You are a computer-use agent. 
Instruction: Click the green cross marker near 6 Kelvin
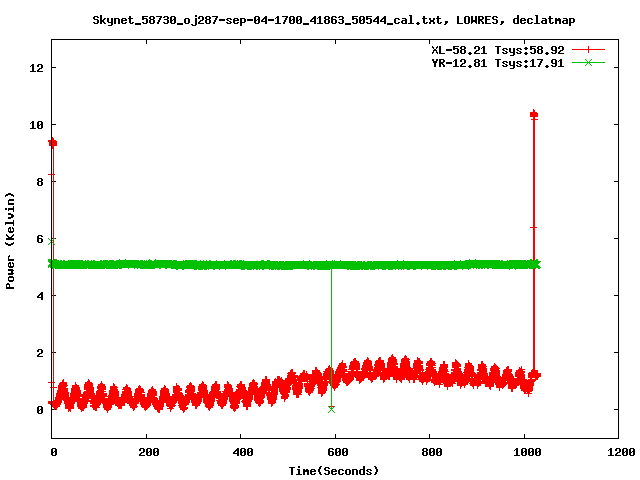(51, 242)
